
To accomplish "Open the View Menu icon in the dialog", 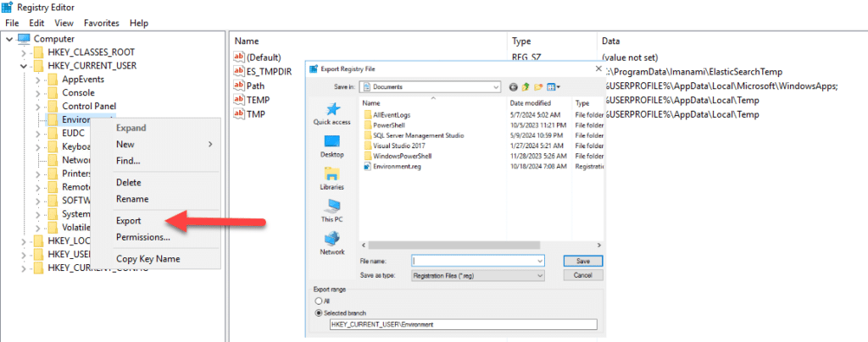I will click(x=554, y=86).
